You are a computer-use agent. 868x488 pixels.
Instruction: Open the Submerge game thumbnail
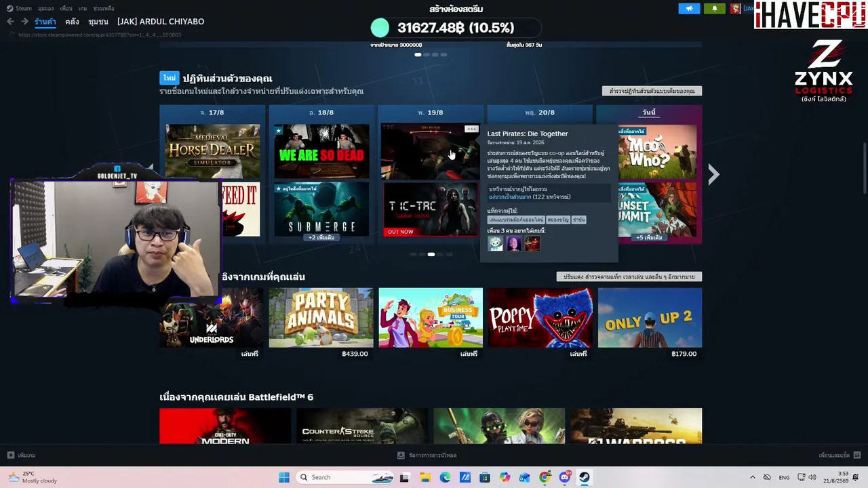point(321,209)
